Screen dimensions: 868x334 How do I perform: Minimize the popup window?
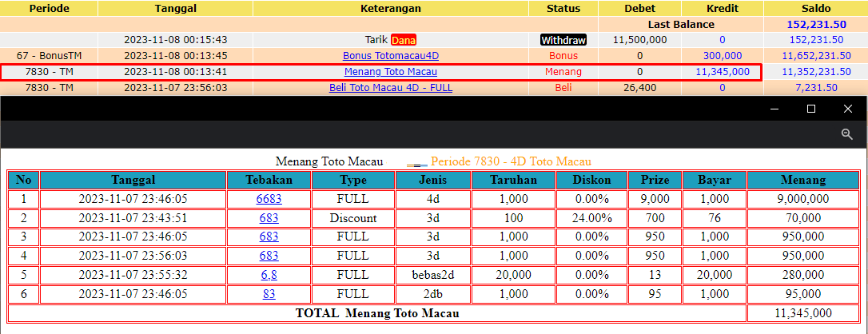774,109
